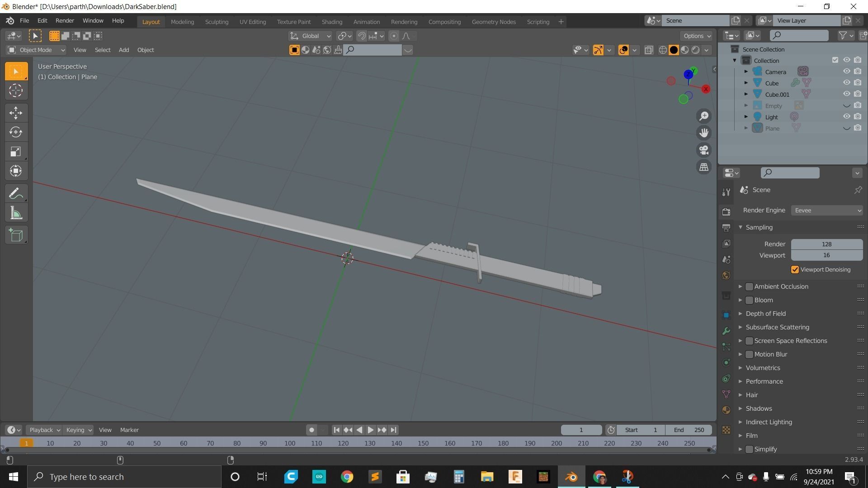The width and height of the screenshot is (868, 488).
Task: Open the Render menu
Action: 65,21
